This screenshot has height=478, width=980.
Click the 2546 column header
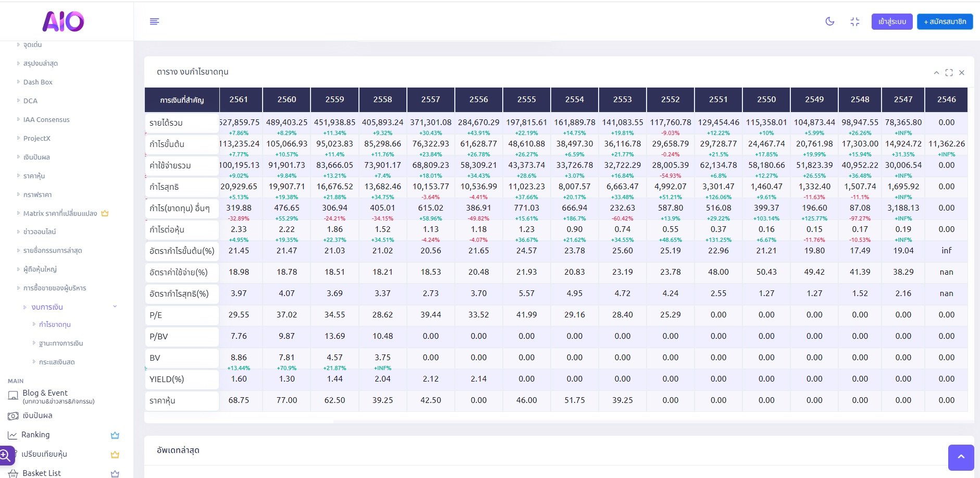tap(947, 100)
